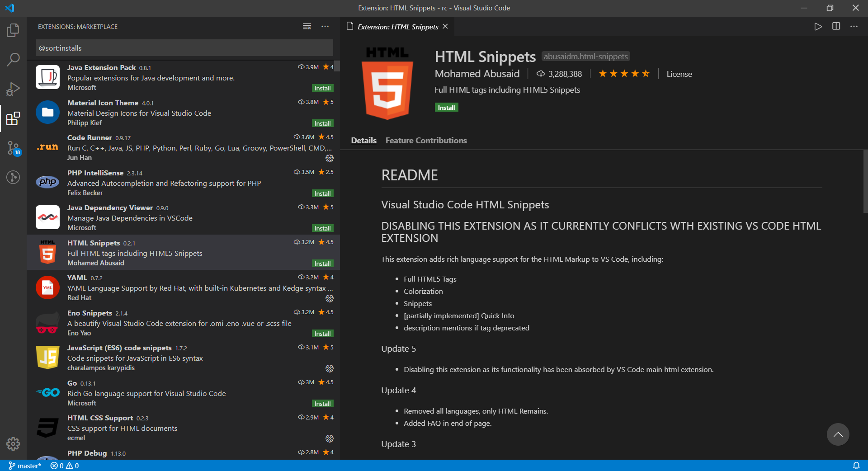Open the settings gear on YAML extension

coord(329,298)
